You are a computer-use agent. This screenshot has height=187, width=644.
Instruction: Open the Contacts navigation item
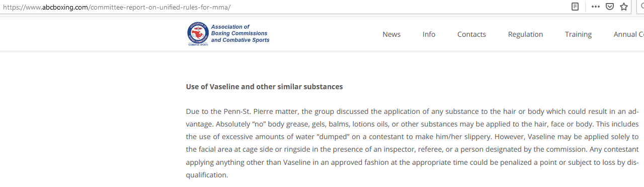point(471,34)
